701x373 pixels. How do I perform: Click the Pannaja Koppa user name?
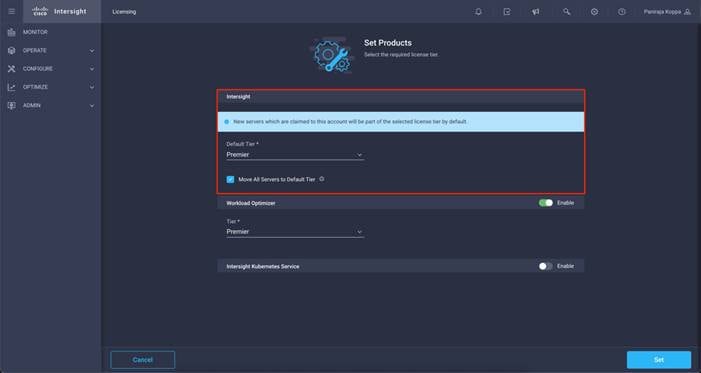coord(662,12)
